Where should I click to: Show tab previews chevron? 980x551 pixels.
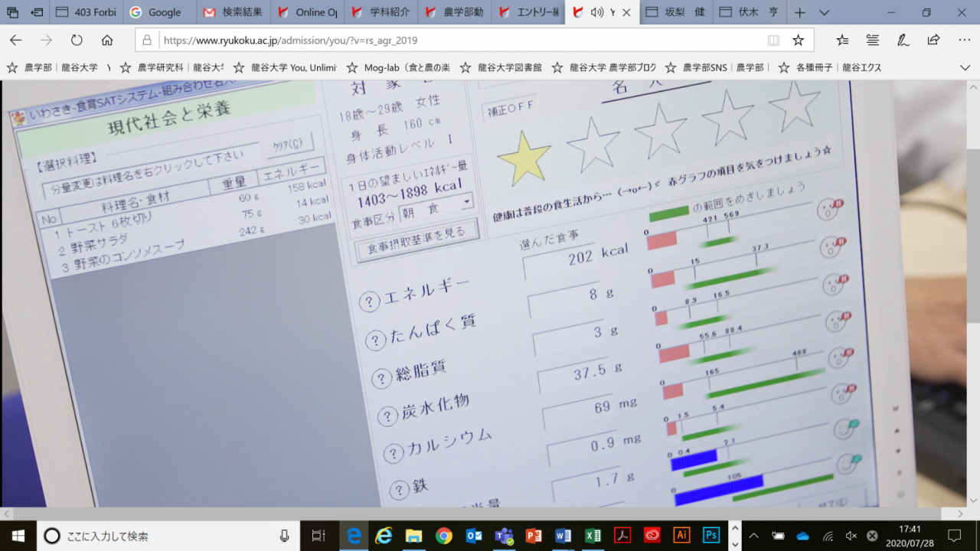(x=825, y=12)
